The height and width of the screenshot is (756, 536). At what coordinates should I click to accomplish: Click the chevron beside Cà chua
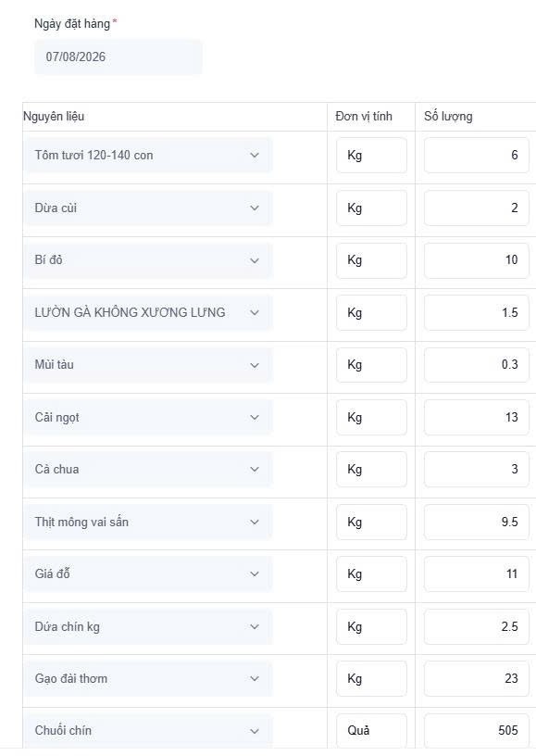click(x=255, y=469)
